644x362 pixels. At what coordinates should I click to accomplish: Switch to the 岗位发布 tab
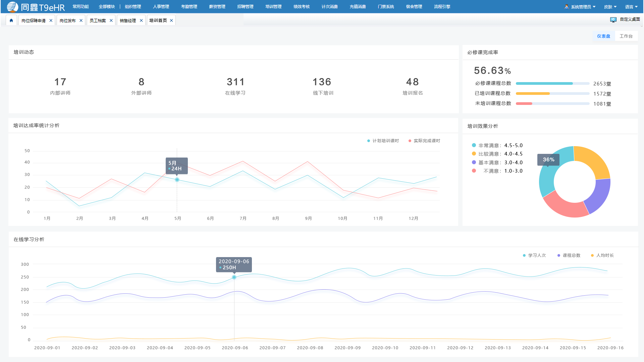[67, 20]
